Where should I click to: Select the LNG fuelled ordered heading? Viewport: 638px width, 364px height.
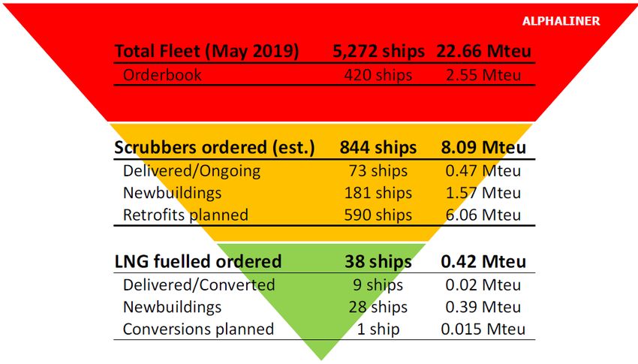point(198,261)
